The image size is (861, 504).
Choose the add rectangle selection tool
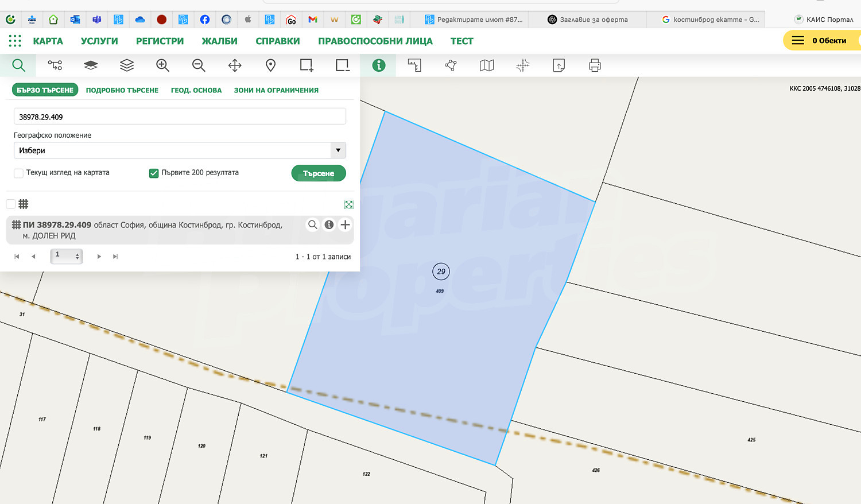307,65
